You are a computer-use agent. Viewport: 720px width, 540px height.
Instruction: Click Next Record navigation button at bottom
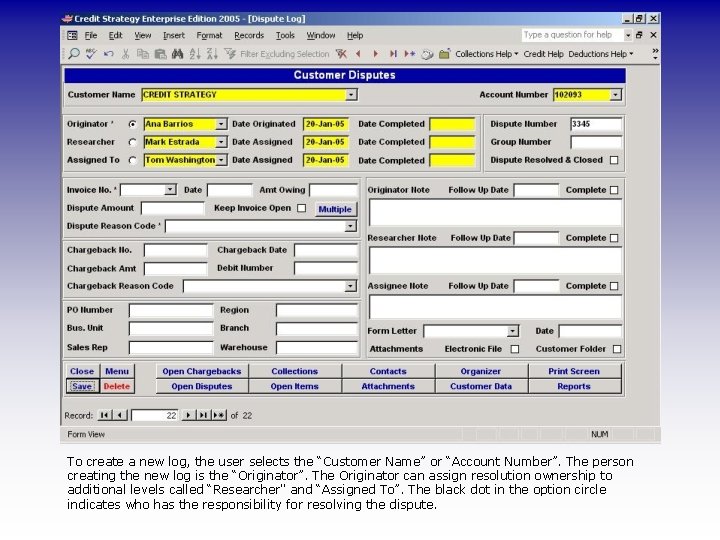[x=188, y=415]
